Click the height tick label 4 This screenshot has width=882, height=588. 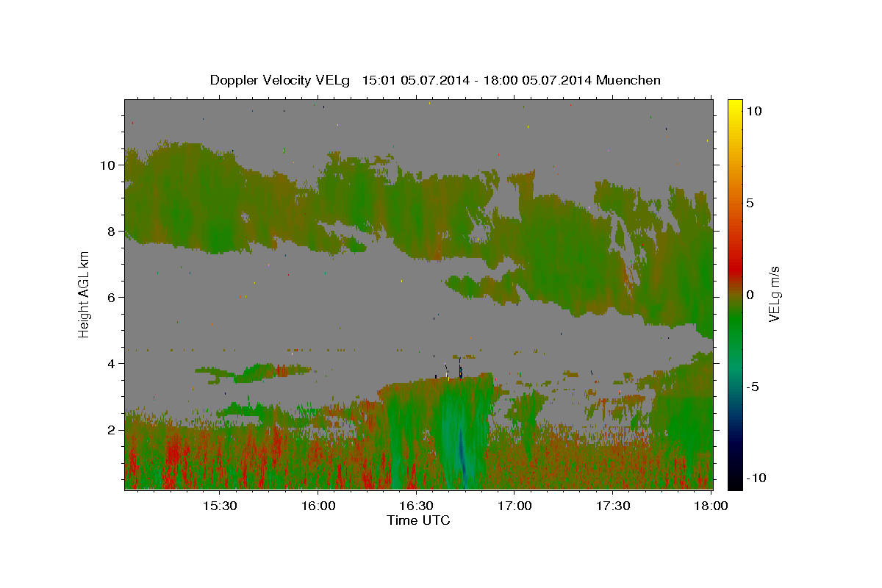click(111, 363)
